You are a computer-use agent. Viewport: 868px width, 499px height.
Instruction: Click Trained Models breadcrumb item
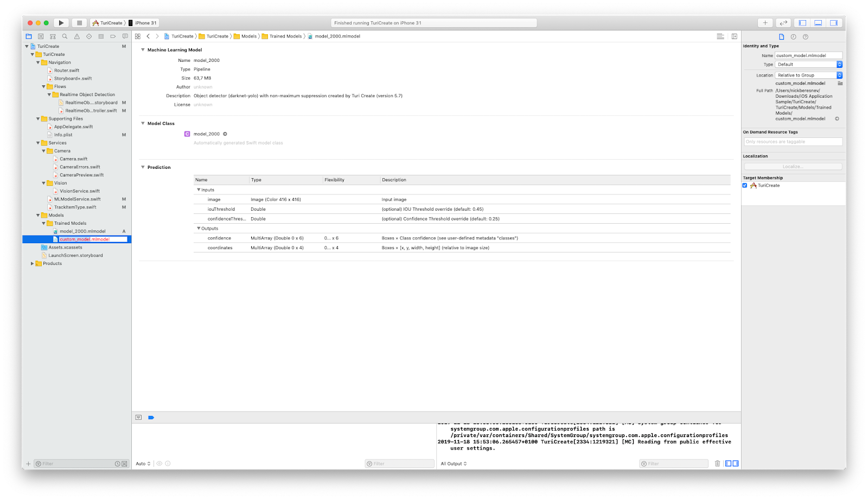click(x=282, y=36)
